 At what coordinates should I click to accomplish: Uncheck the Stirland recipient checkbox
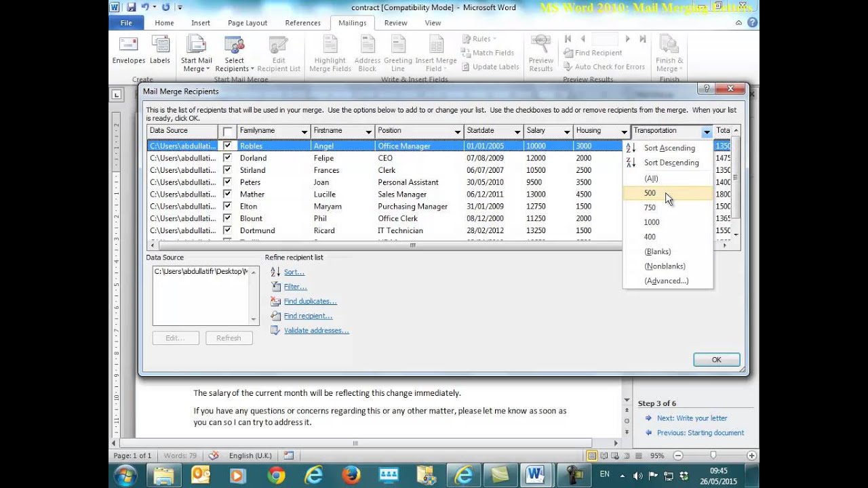[228, 170]
